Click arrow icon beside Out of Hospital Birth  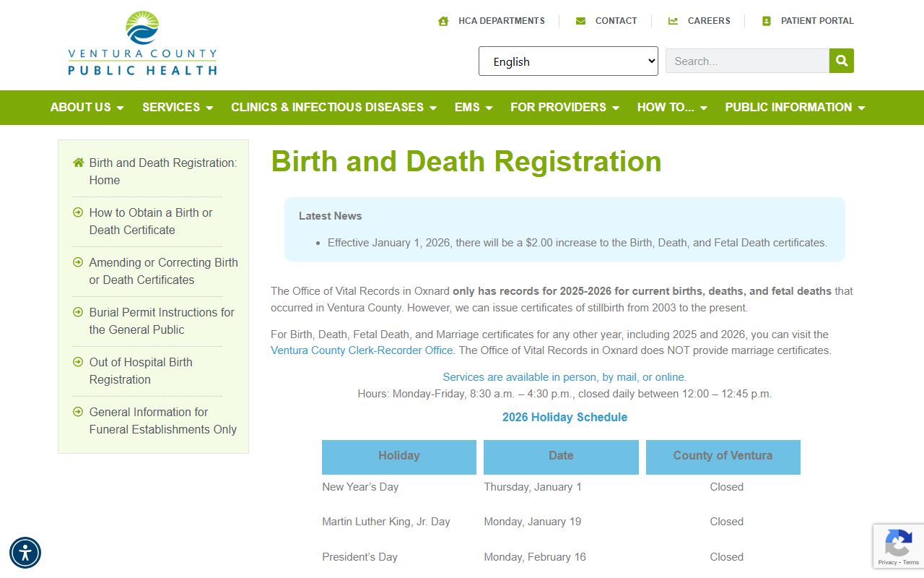point(78,362)
